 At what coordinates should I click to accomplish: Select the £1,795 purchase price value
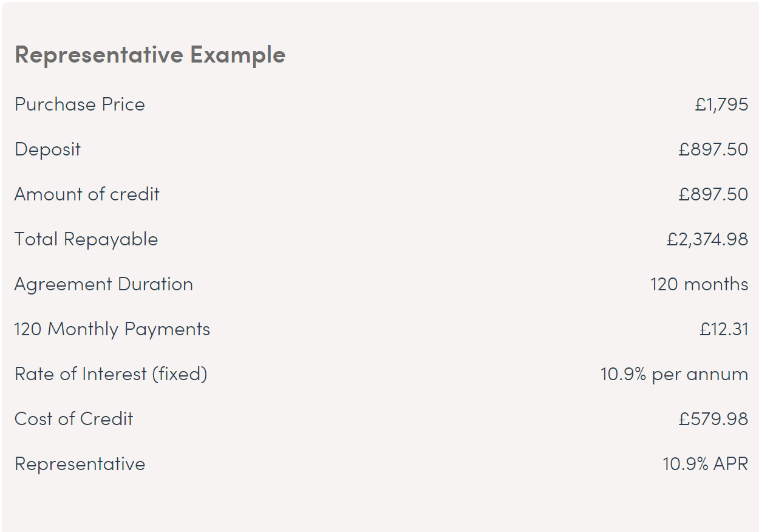click(x=721, y=104)
